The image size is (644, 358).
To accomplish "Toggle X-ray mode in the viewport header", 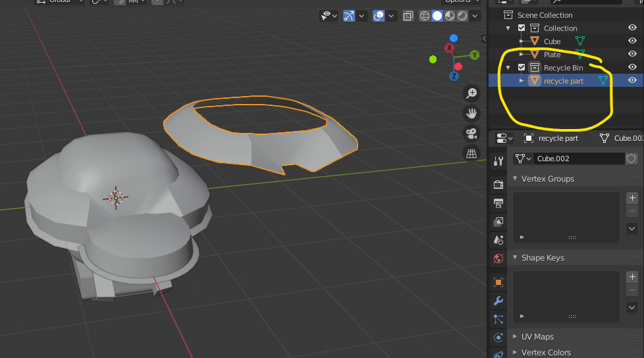I will 408,16.
